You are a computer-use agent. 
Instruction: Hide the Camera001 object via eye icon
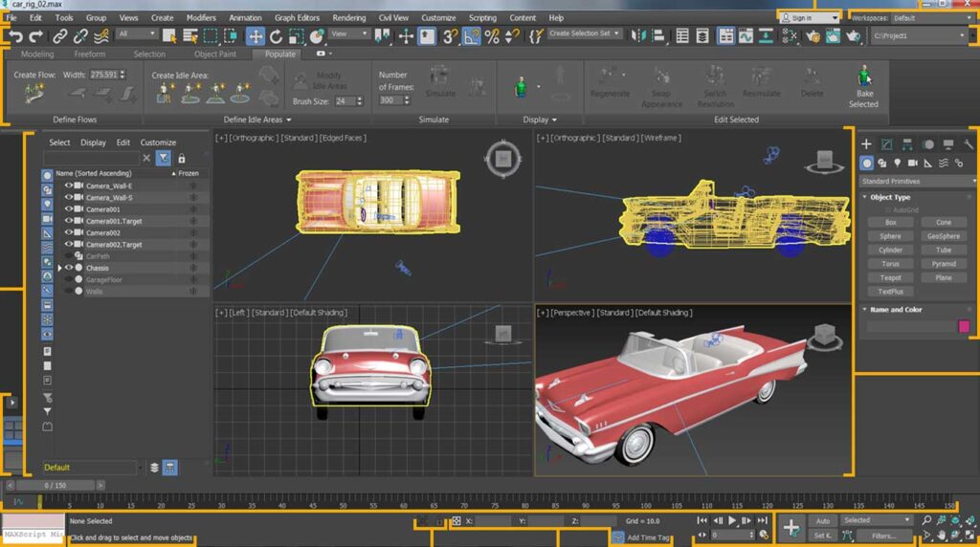pyautogui.click(x=68, y=209)
